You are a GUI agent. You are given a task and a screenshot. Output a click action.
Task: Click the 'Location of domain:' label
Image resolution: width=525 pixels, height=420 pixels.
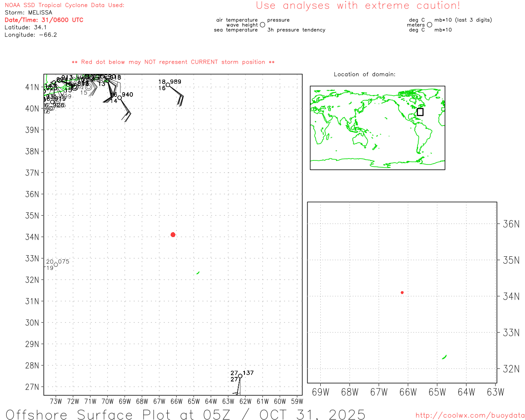(x=364, y=74)
